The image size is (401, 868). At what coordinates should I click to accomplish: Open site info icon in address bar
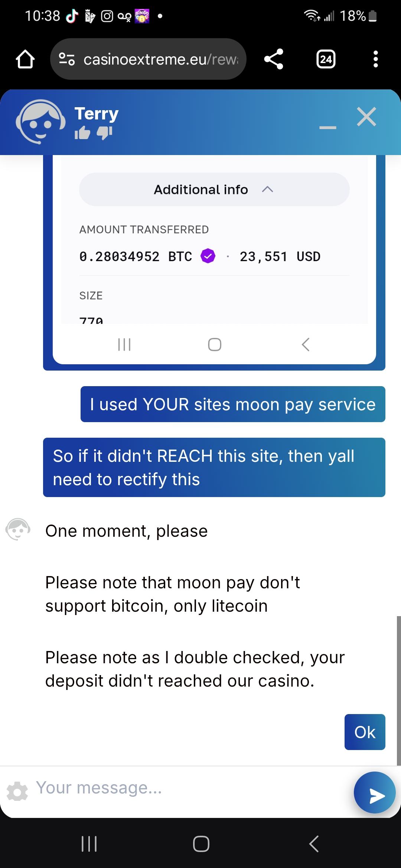pyautogui.click(x=67, y=59)
